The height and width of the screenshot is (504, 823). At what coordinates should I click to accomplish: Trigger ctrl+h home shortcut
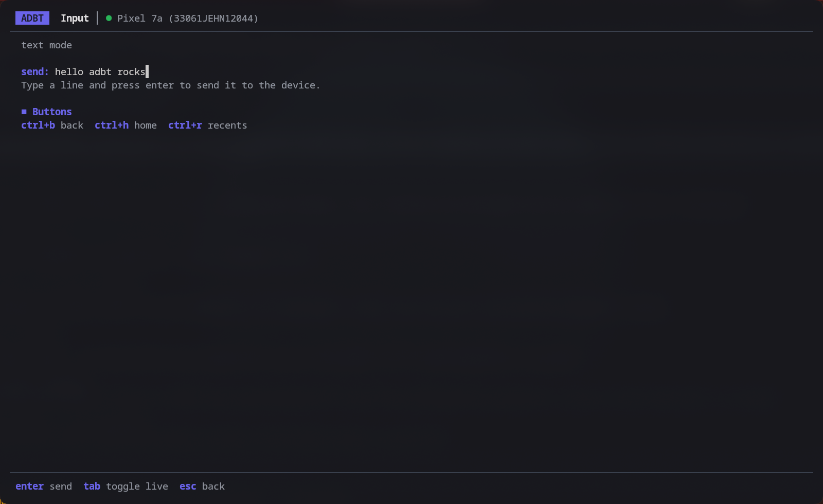point(126,125)
